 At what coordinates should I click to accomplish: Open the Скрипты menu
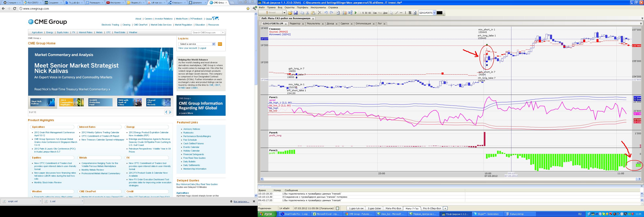[289, 7]
